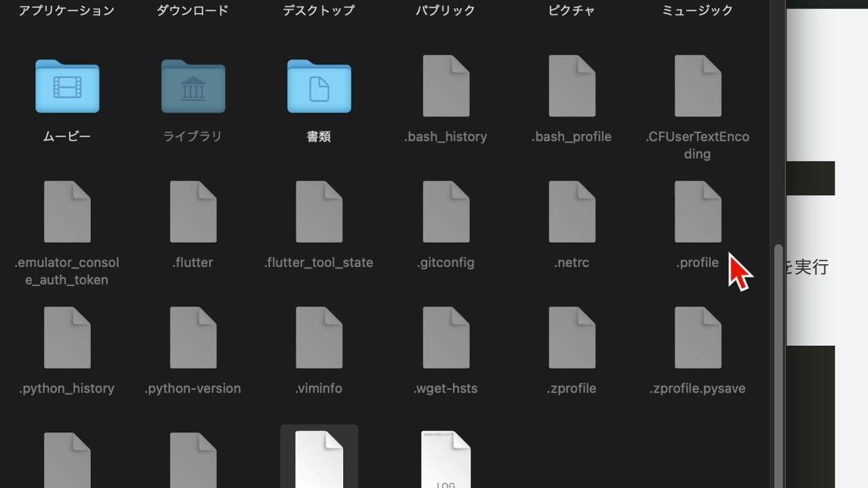Choose the .zprofile.pysave file

[698, 338]
